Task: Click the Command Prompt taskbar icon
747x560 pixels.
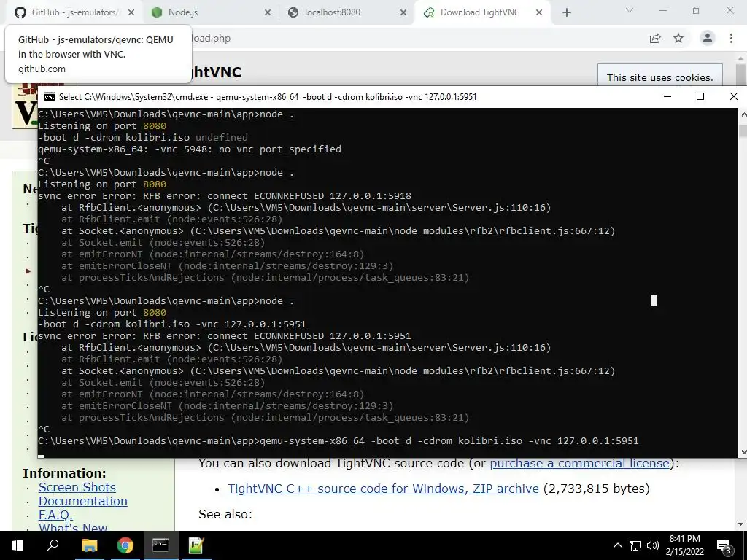Action: point(160,545)
